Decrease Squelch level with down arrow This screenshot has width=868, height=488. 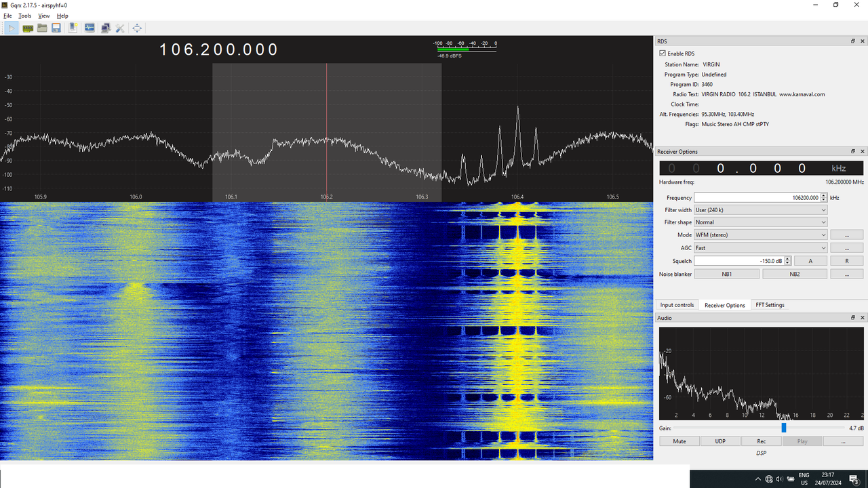pos(787,263)
